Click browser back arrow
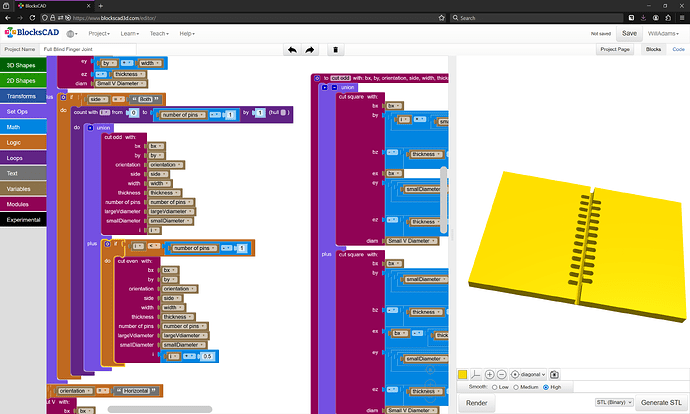The height and width of the screenshot is (414, 690). [7, 18]
